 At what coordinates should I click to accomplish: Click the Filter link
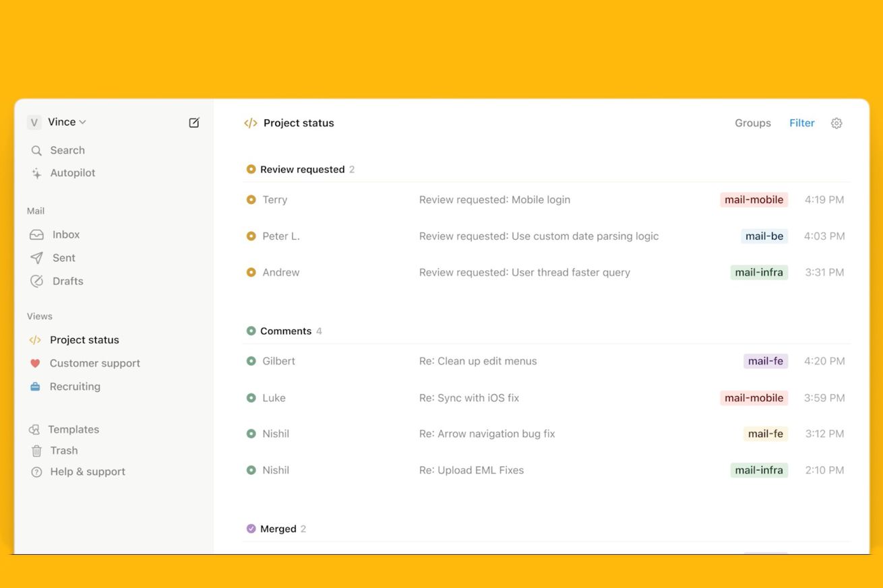point(801,123)
